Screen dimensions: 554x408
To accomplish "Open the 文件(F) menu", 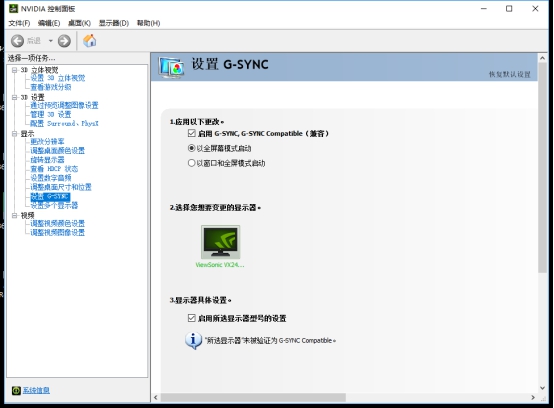I will [x=19, y=23].
